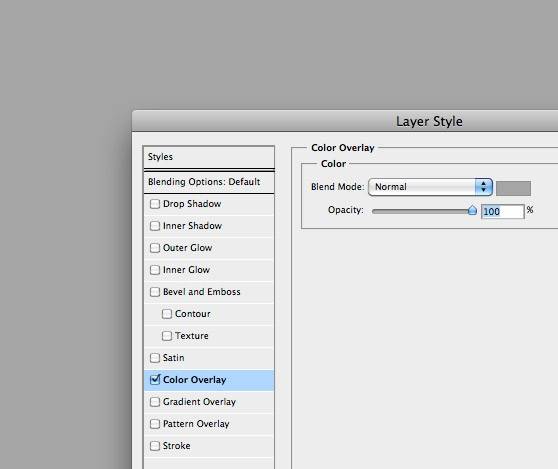The height and width of the screenshot is (469, 558).
Task: Click the Blend Mode dropdown arrows
Action: pos(484,187)
